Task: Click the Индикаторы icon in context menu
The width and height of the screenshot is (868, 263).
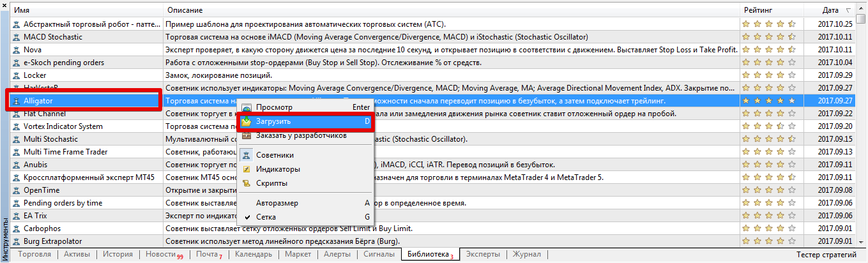Action: click(247, 169)
